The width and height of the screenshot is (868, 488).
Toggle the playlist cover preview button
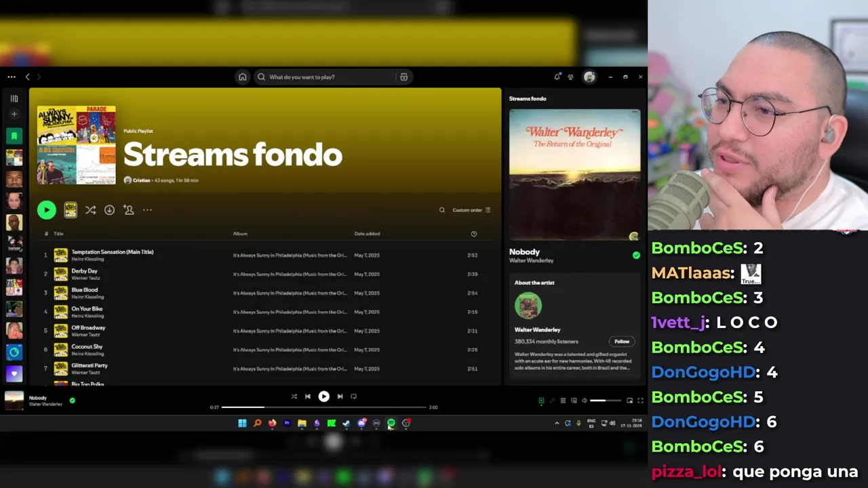(x=71, y=210)
